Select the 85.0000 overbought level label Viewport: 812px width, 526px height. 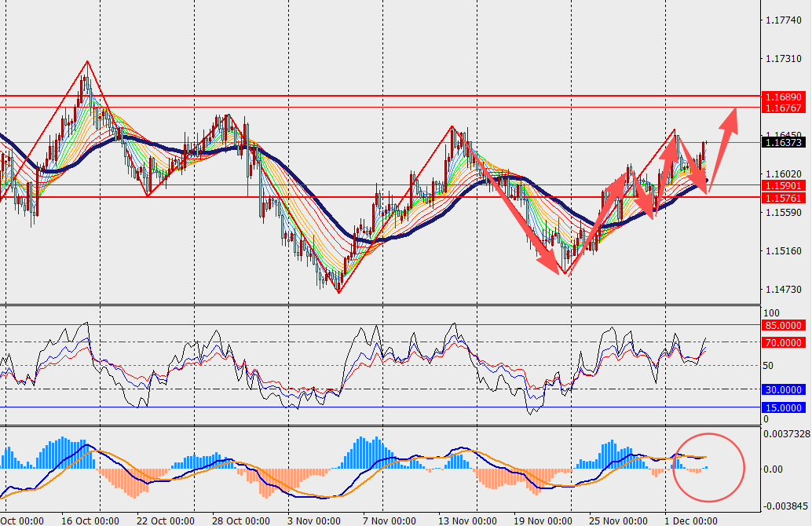coord(785,324)
